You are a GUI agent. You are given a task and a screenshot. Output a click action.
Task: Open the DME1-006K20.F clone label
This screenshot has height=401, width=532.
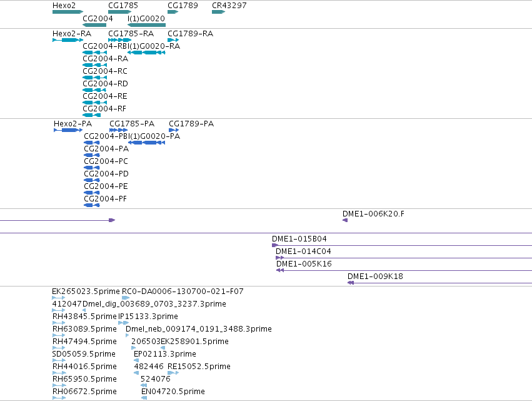(374, 214)
